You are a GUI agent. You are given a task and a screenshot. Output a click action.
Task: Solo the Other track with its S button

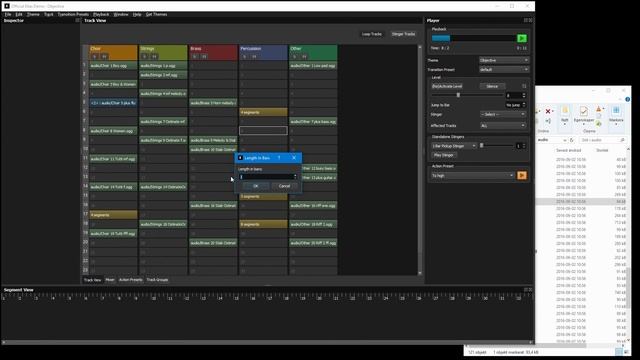(x=295, y=57)
